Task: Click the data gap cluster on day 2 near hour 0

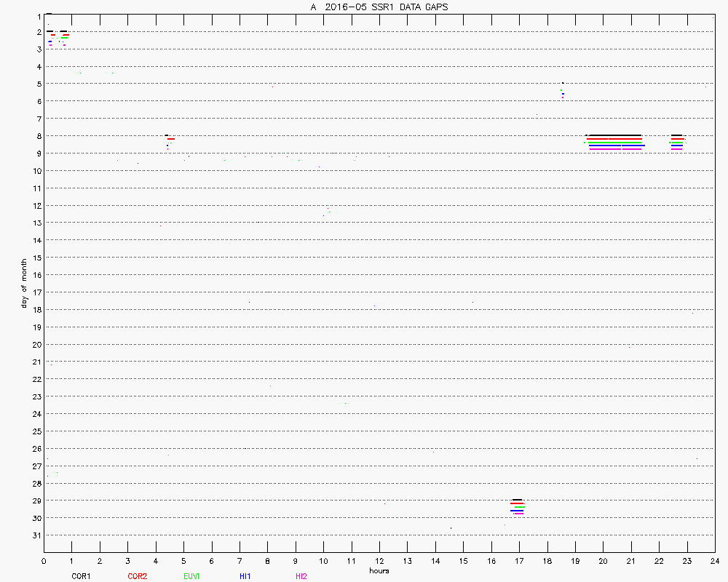Action: [58, 36]
